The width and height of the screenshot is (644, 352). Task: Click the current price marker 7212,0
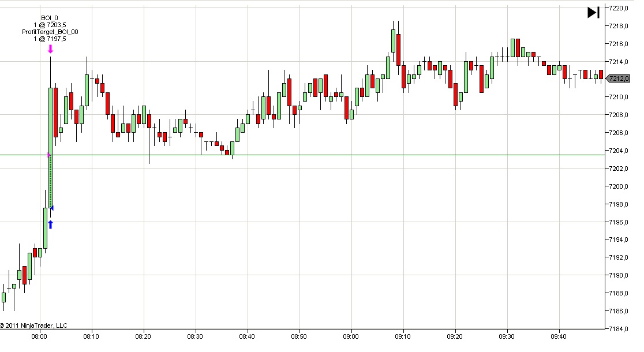click(618, 78)
